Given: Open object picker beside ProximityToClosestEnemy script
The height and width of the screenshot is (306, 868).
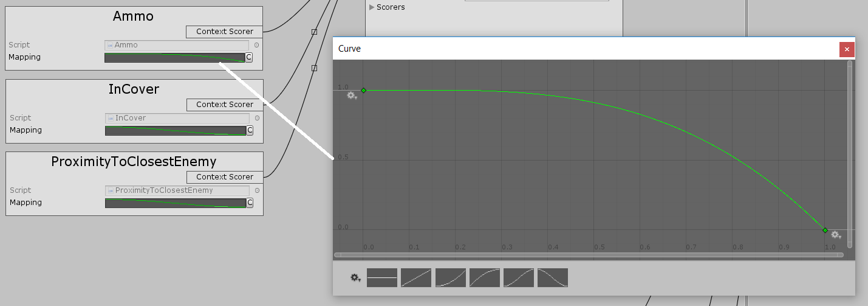Looking at the screenshot, I should [x=257, y=190].
